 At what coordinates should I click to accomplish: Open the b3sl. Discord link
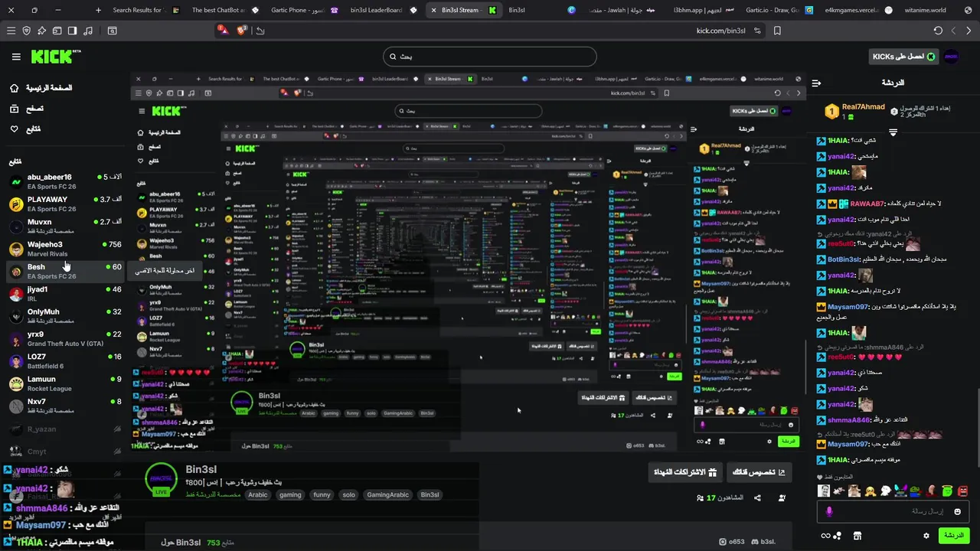763,542
